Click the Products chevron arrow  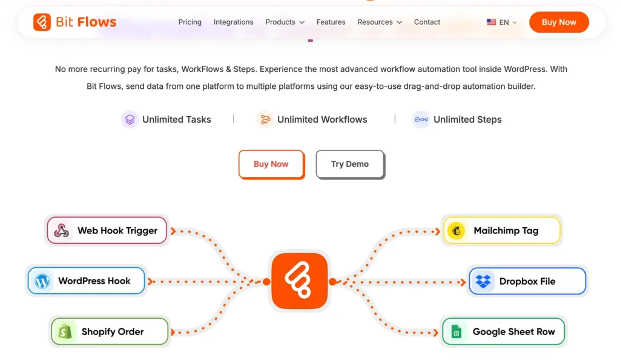coord(302,22)
